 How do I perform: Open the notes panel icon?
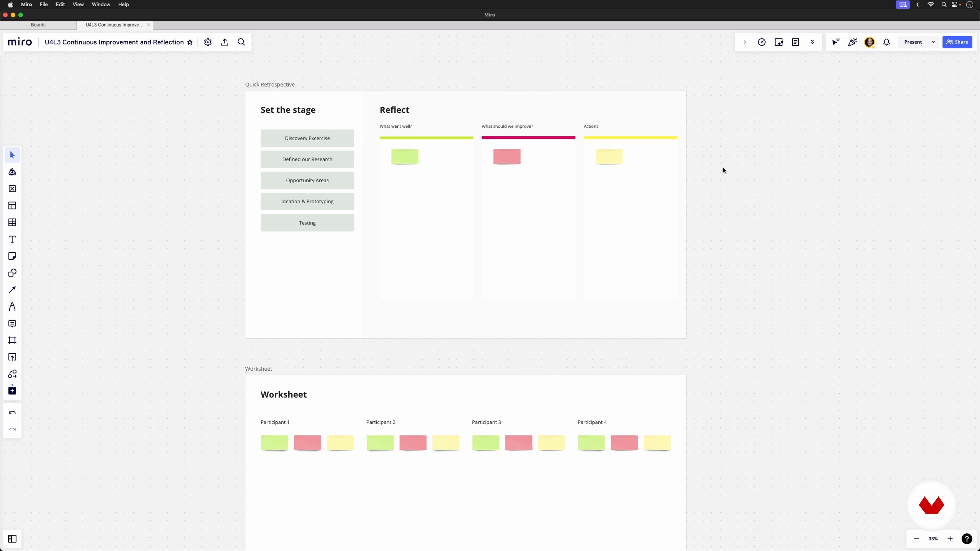(795, 42)
